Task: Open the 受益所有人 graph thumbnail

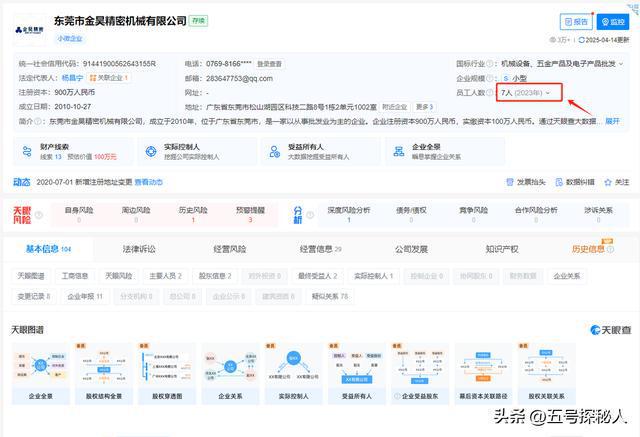Action: pyautogui.click(x=357, y=373)
